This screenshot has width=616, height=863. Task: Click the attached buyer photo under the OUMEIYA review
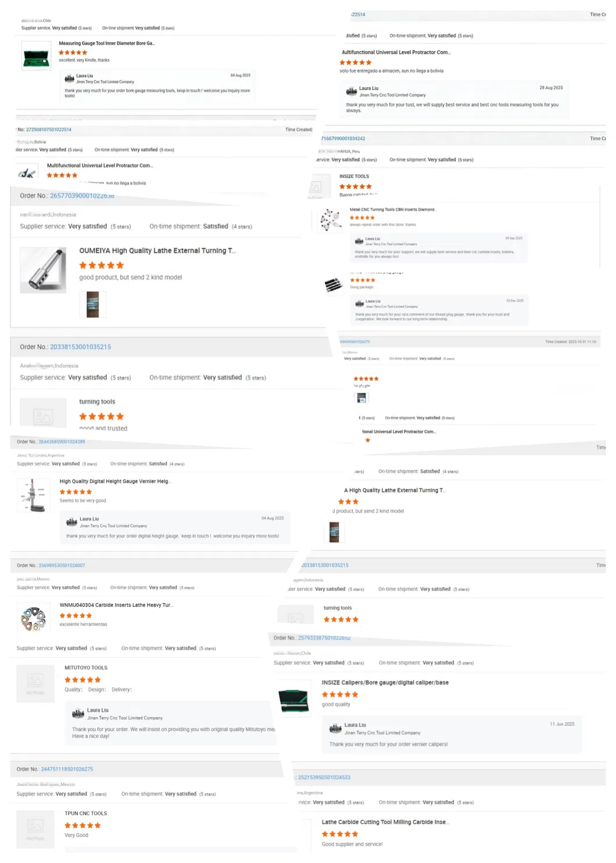click(92, 304)
